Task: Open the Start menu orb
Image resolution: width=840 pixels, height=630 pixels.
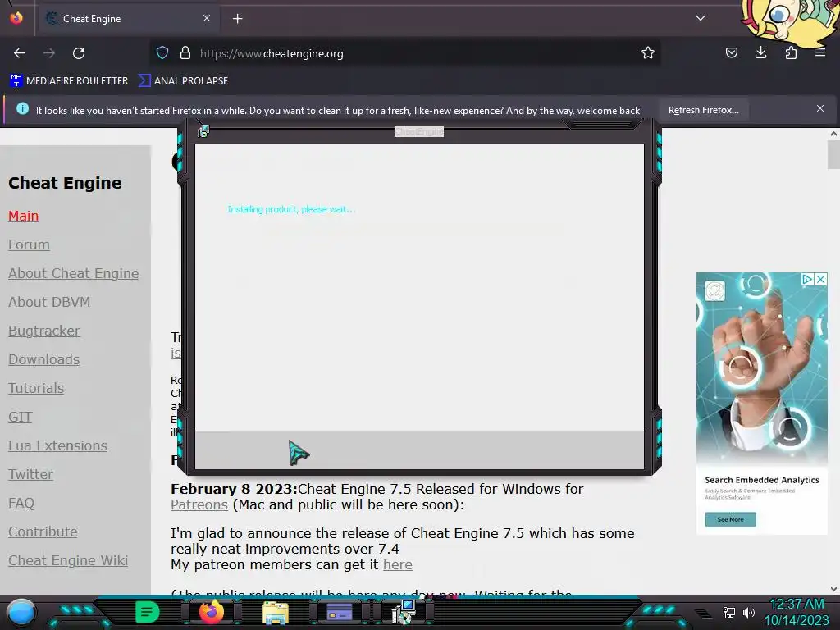Action: [21, 612]
